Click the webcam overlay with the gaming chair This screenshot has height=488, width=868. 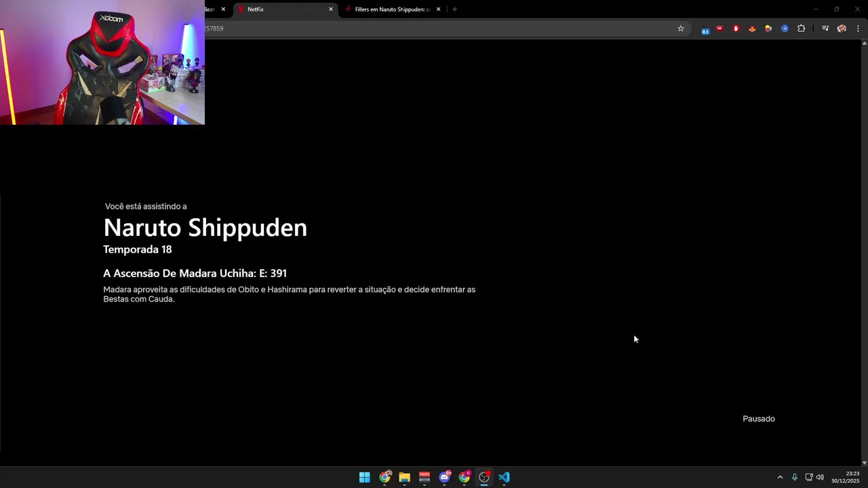pos(102,62)
